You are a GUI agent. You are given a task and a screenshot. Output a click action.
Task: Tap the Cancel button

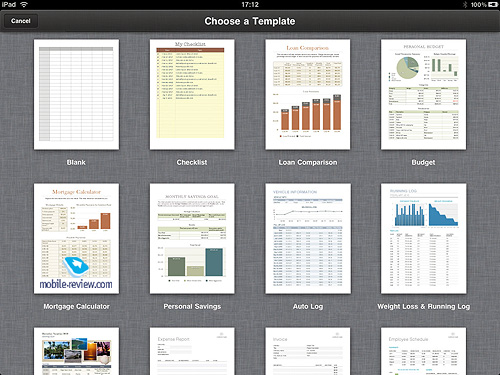21,21
